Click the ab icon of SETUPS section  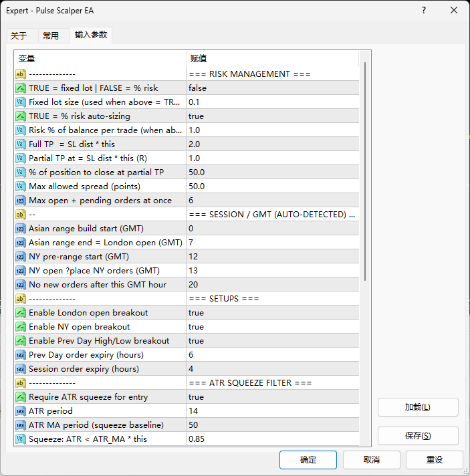[21, 299]
